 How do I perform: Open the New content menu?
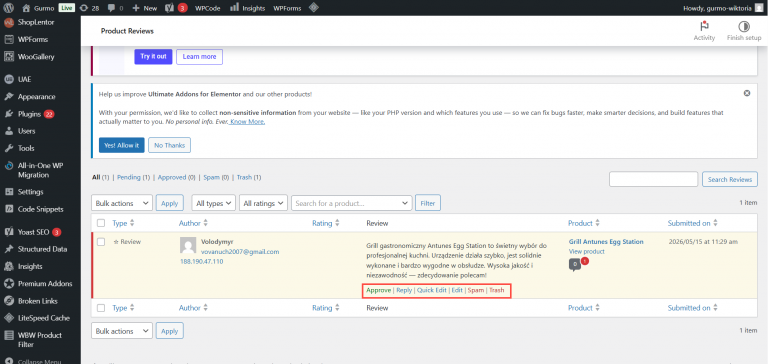click(x=144, y=8)
